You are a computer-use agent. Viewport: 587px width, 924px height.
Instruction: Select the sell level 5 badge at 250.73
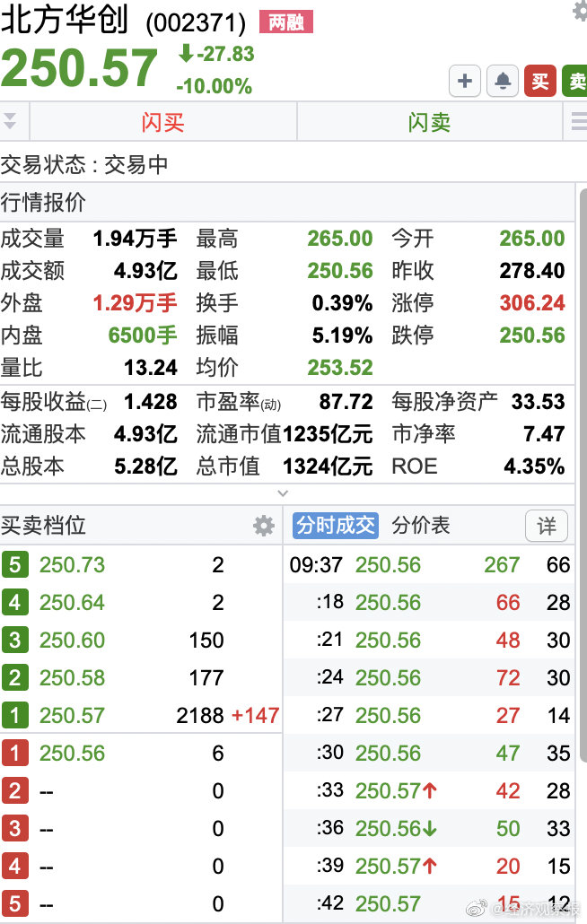point(14,564)
